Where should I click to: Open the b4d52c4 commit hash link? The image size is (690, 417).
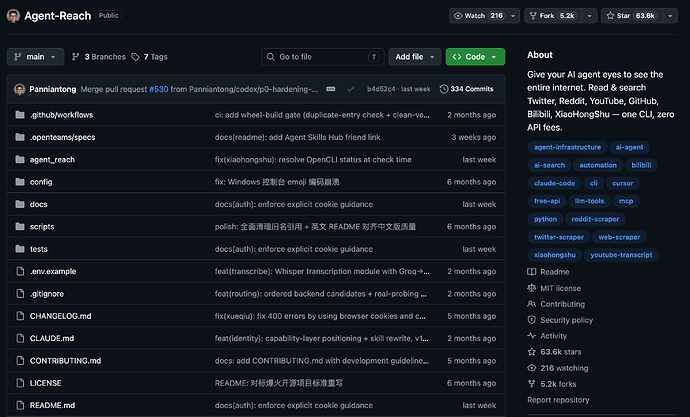[x=381, y=89]
